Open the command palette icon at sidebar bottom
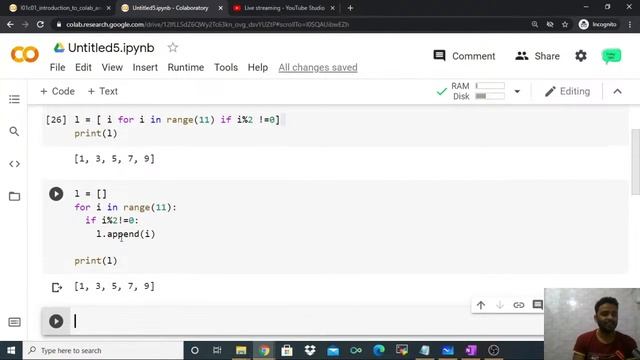Screen dimensions: 640x360 (14, 322)
